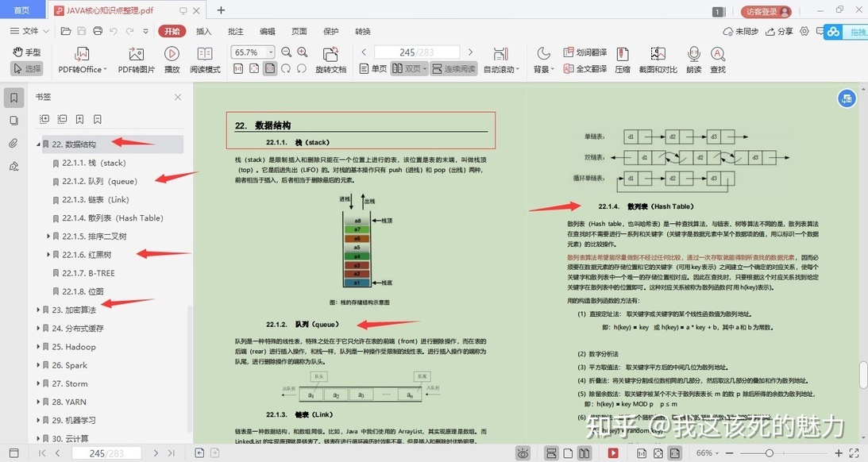Zoom out with magnifier minus icon
The width and height of the screenshot is (868, 462).
pyautogui.click(x=286, y=52)
